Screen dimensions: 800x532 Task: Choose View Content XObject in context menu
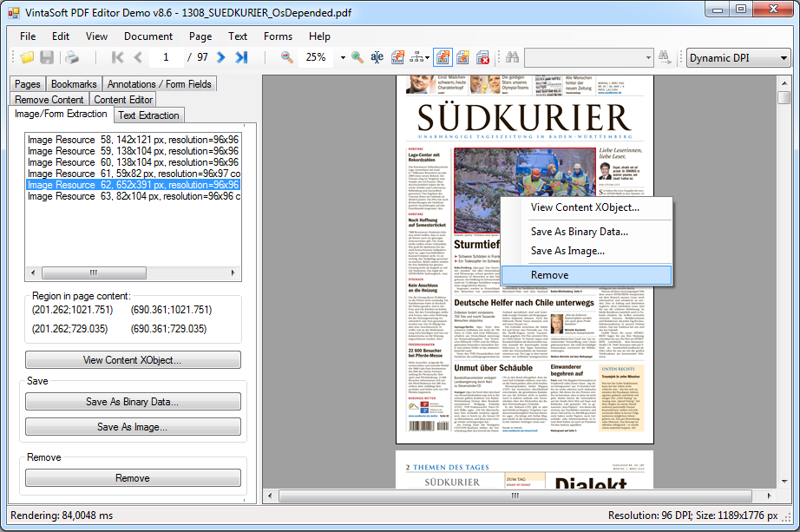pos(585,207)
